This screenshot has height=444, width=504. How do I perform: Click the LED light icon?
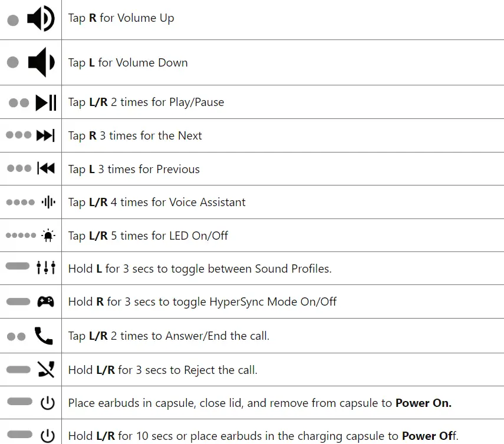[x=48, y=236]
